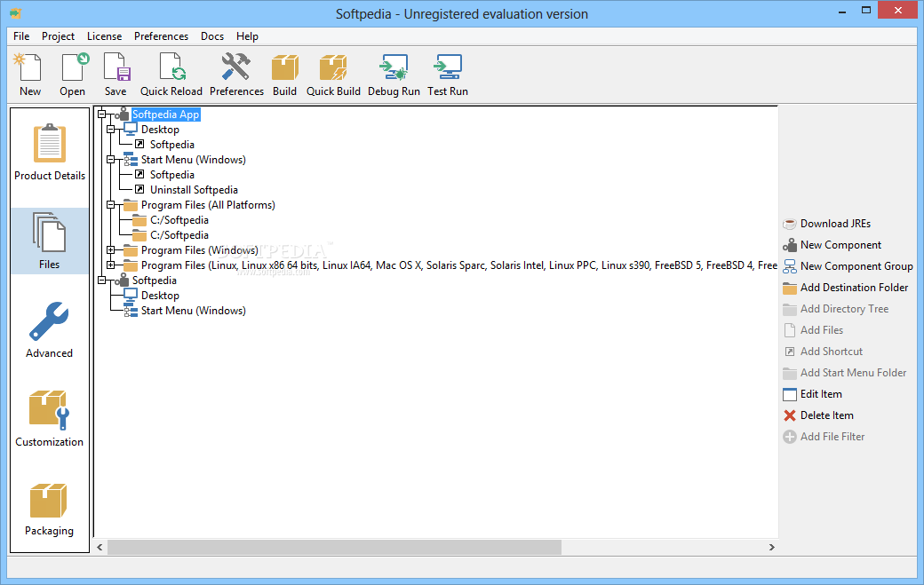Select Program Files (Windows) folder
Image resolution: width=924 pixels, height=585 pixels.
point(200,250)
